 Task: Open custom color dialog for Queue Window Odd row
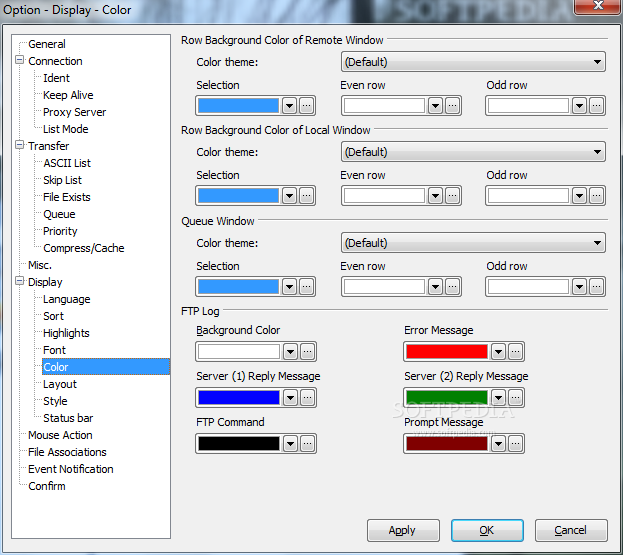point(596,286)
